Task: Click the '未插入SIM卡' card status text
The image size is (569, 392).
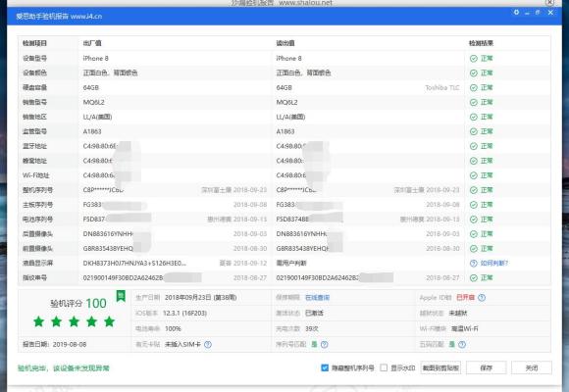Action: click(x=182, y=345)
